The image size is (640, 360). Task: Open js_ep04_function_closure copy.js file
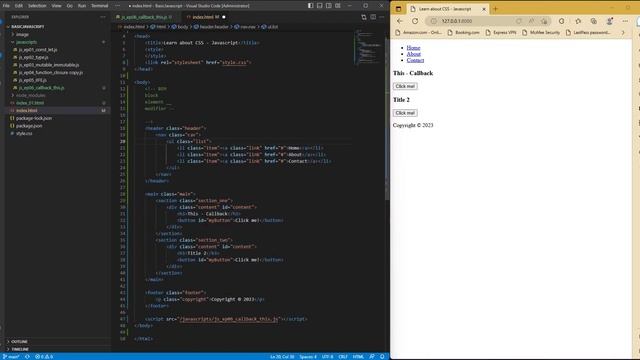[x=51, y=72]
